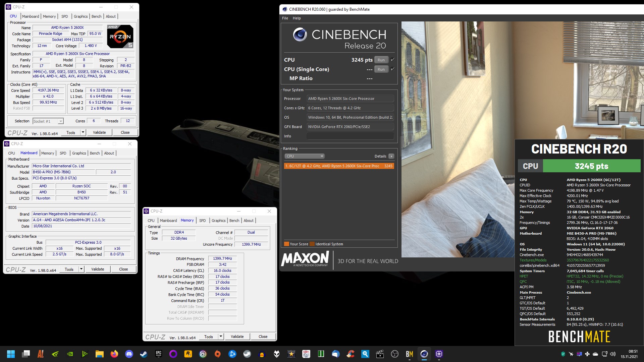Open the File menu in Cinebench
The height and width of the screenshot is (362, 644).
285,18
